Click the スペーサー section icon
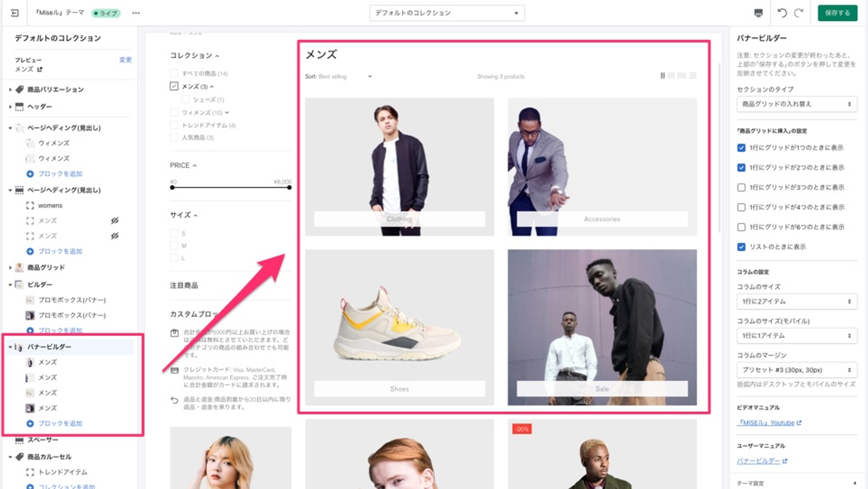The image size is (868, 489). point(19,440)
